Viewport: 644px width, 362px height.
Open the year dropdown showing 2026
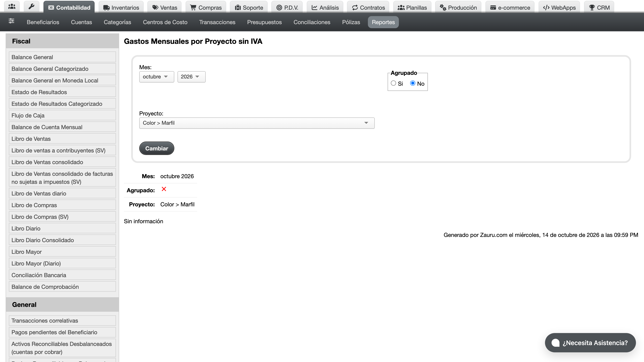[191, 77]
